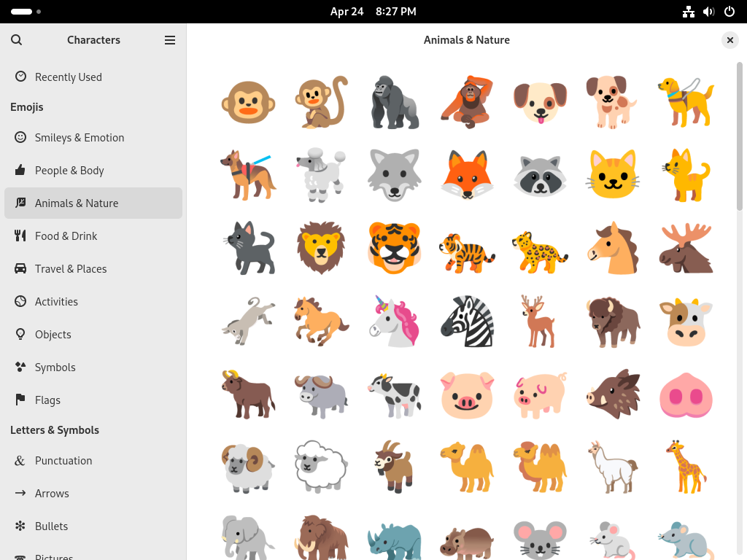Screen dimensions: 747x560
Task: Open Travel & Places category
Action: [x=93, y=269]
